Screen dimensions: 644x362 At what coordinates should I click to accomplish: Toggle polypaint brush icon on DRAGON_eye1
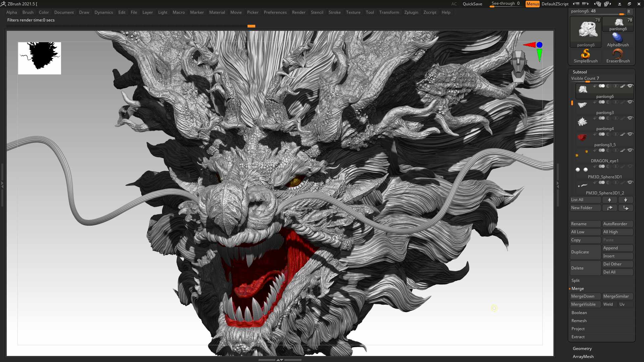[x=623, y=150]
